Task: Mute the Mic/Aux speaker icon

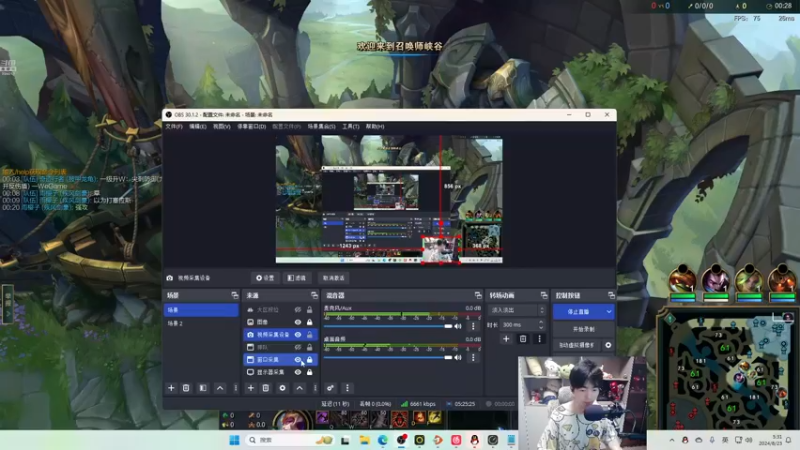Action: pos(458,326)
